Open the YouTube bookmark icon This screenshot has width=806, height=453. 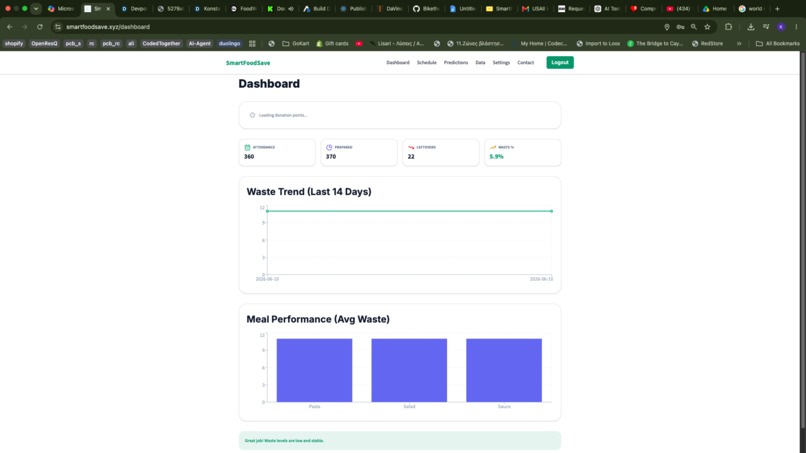(359, 44)
